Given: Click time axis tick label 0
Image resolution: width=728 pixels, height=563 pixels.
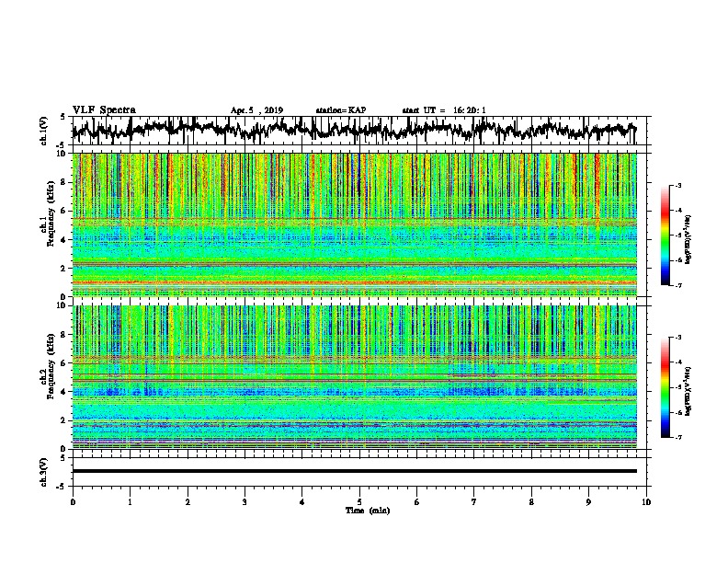Looking at the screenshot, I should click(x=73, y=502).
